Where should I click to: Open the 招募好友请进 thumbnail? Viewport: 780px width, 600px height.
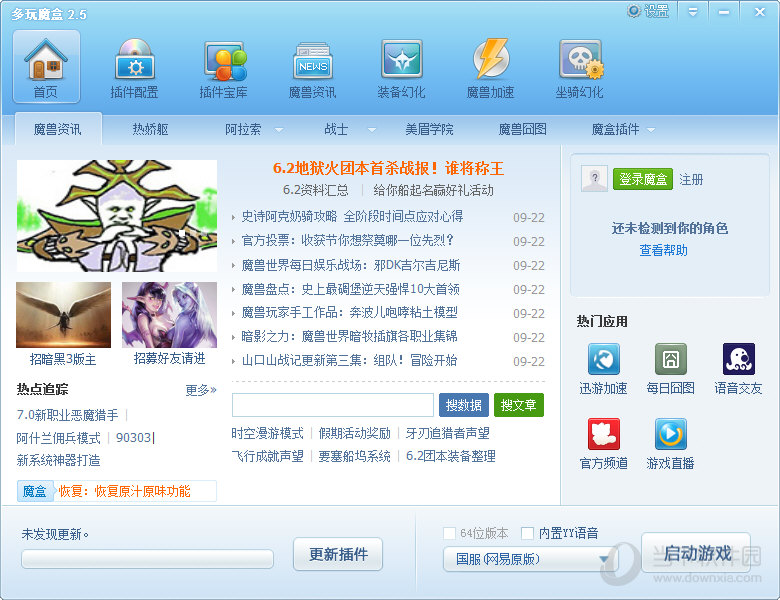[169, 315]
